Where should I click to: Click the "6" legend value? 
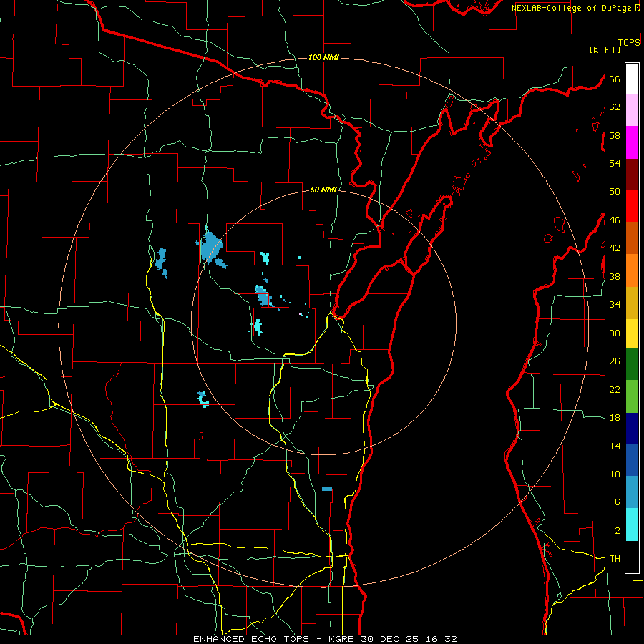click(x=617, y=502)
